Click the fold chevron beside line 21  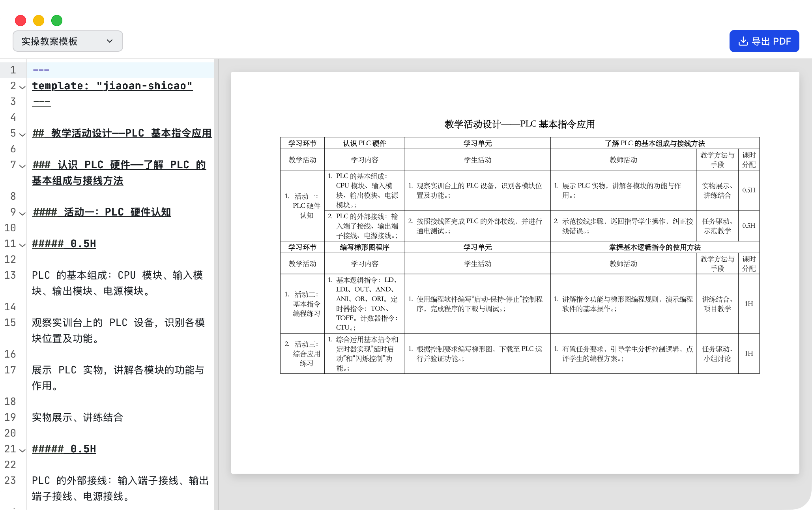point(22,450)
